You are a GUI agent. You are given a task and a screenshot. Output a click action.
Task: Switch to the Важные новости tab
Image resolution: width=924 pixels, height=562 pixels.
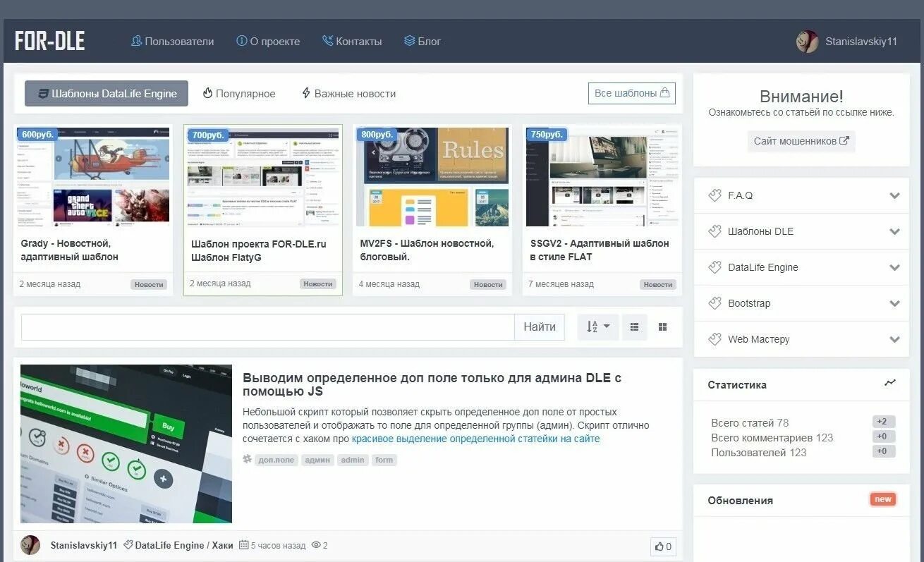[348, 93]
